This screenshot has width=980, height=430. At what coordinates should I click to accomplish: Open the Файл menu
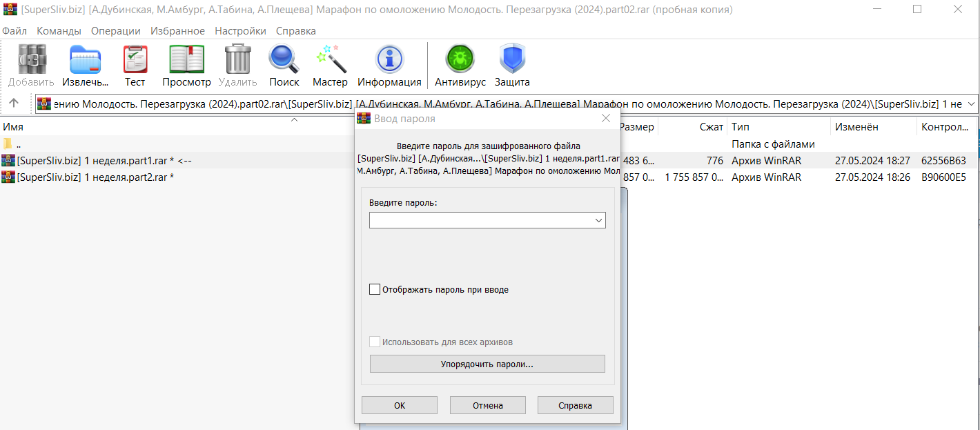point(14,31)
